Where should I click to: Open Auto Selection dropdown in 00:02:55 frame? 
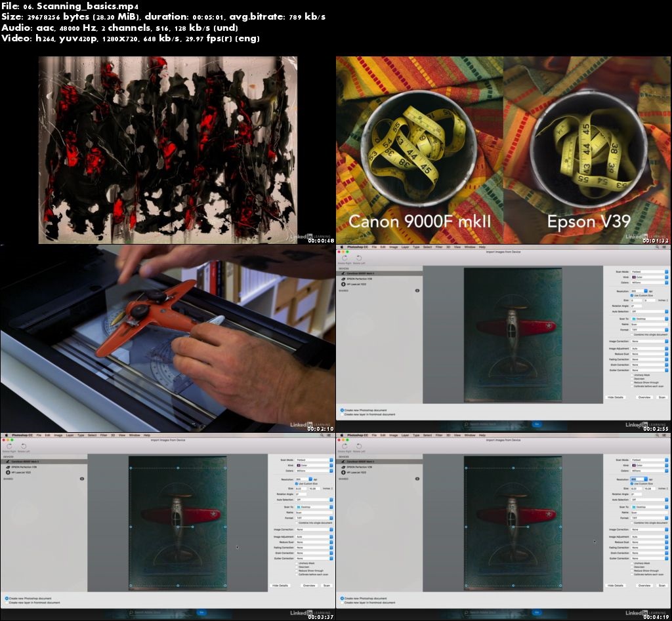[650, 311]
